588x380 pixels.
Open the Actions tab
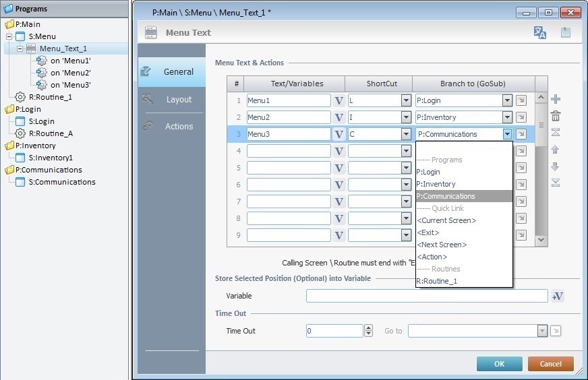click(179, 127)
